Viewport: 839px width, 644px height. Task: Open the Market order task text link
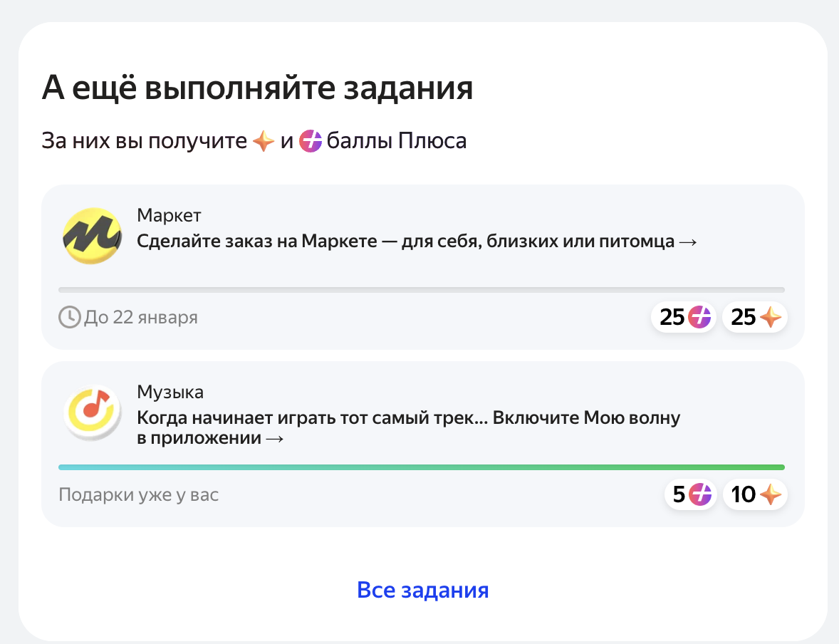[417, 241]
